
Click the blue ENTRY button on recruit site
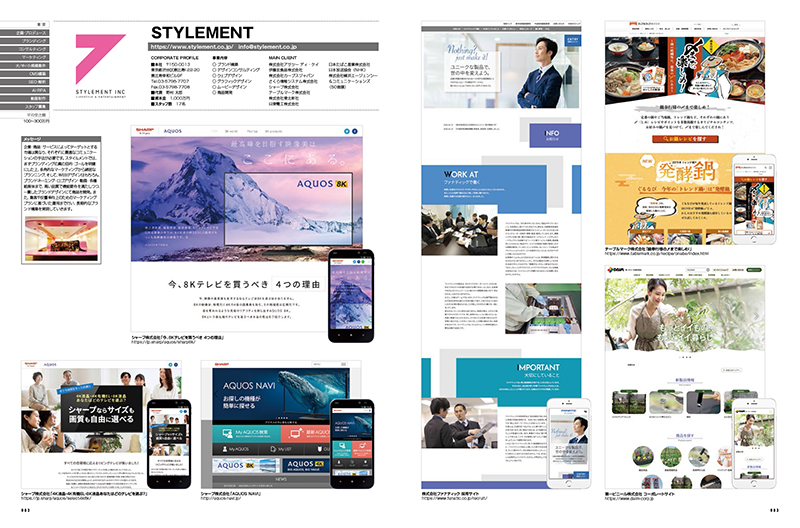pos(572,39)
